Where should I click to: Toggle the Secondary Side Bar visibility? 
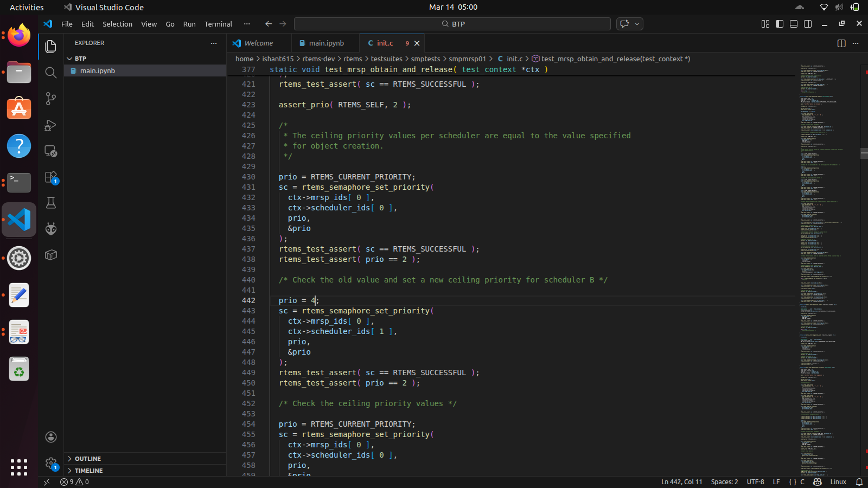pos(808,24)
